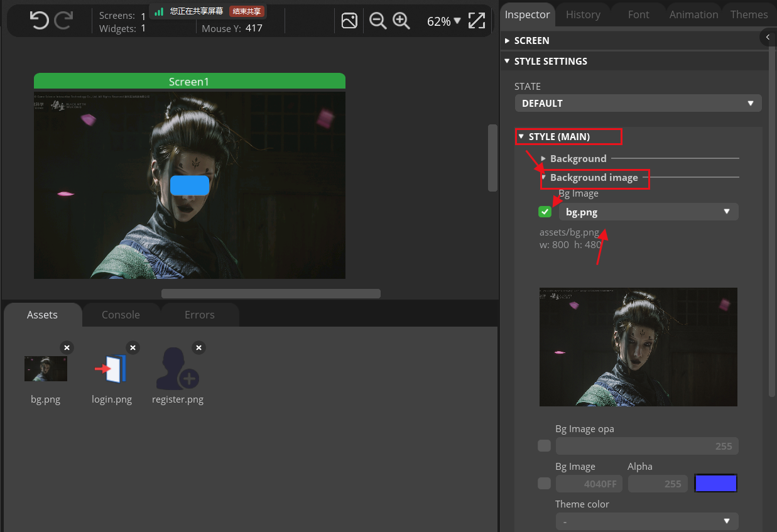Click the undo arrow icon
The width and height of the screenshot is (777, 532).
click(x=39, y=21)
